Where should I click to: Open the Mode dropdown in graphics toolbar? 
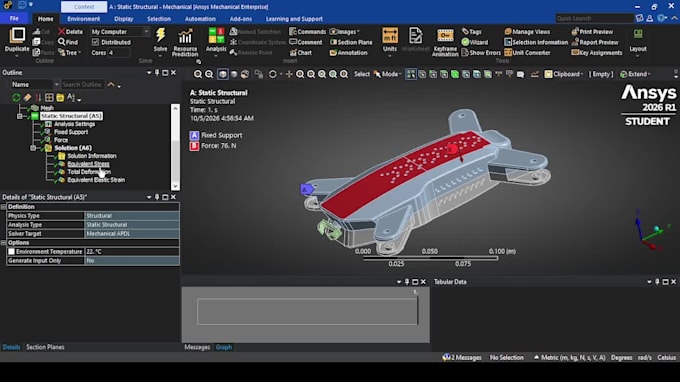point(387,74)
